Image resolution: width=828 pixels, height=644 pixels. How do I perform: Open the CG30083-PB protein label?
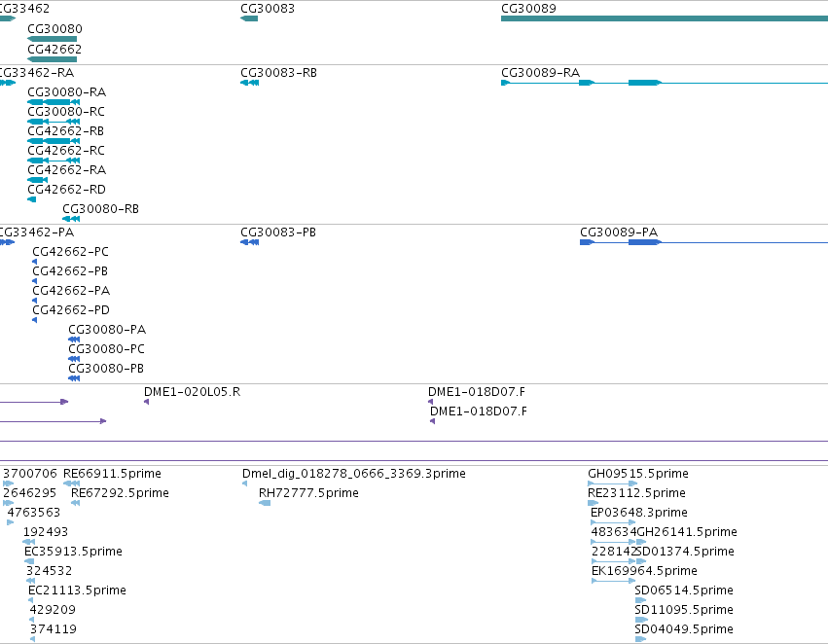click(278, 233)
